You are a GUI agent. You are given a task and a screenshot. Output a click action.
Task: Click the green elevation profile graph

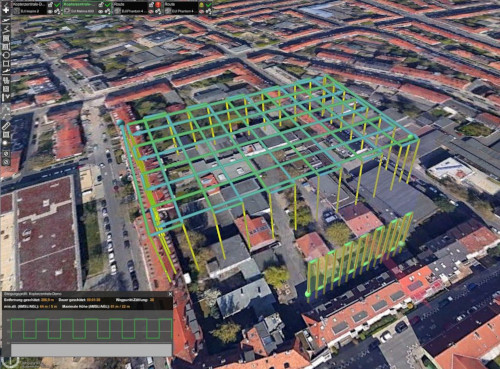pos(92,328)
